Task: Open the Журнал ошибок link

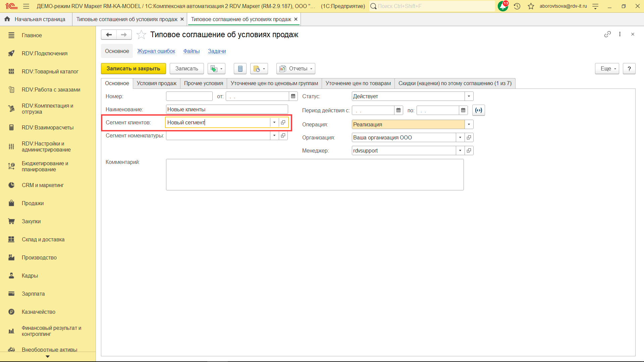Action: pyautogui.click(x=156, y=51)
